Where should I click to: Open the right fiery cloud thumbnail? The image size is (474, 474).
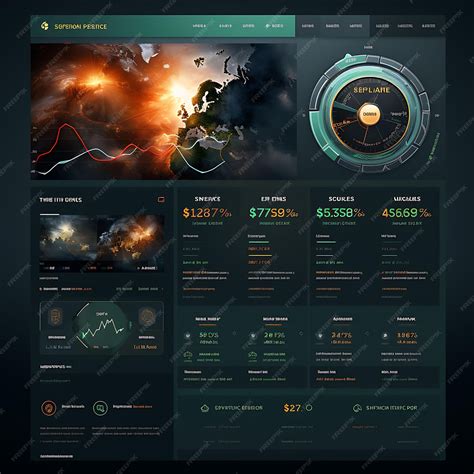pyautogui.click(x=130, y=239)
